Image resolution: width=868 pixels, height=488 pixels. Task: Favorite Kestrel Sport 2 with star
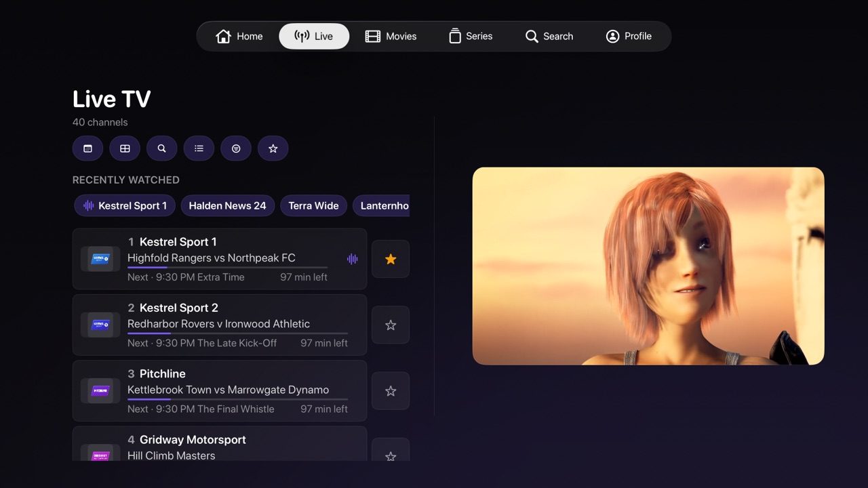[x=391, y=325]
